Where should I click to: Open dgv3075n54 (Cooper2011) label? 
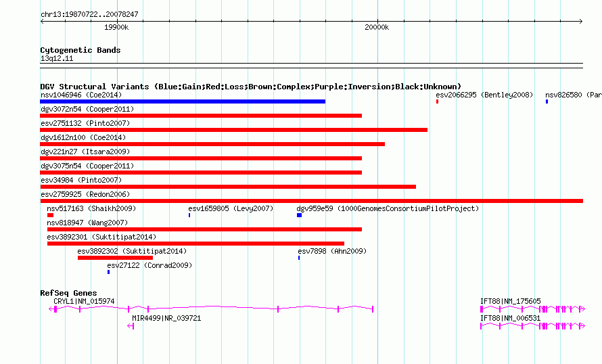87,166
